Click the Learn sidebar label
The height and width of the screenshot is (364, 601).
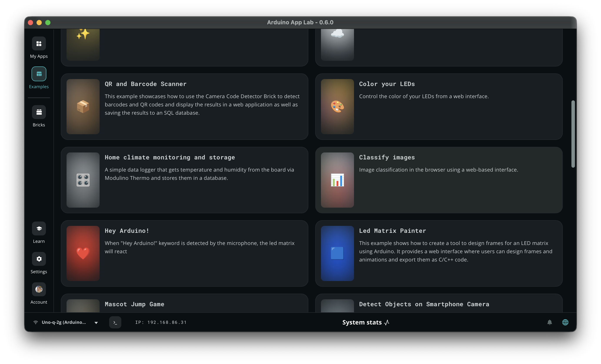(x=39, y=241)
